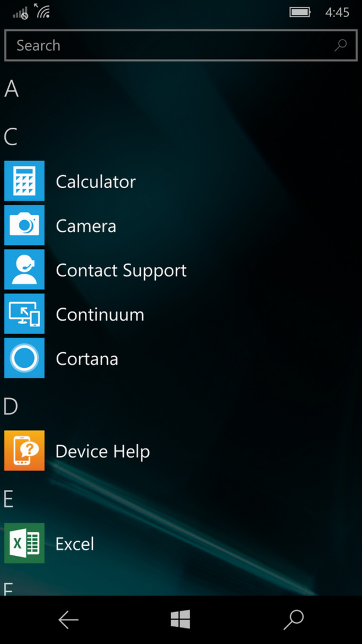
Task: Tap the Windows Start button
Action: pyautogui.click(x=180, y=619)
